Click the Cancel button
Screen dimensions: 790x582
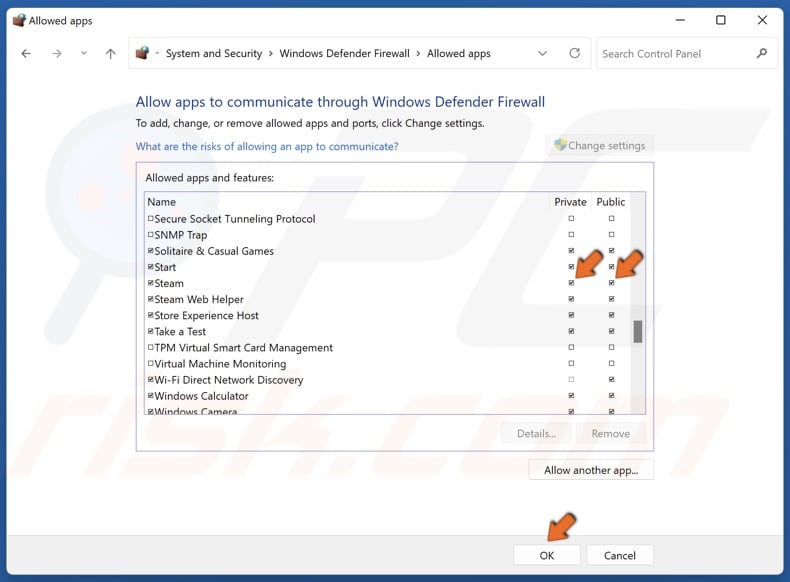click(x=620, y=555)
